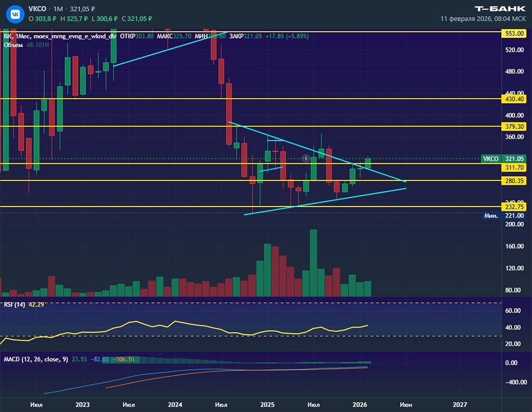Image resolution: width=532 pixels, height=412 pixels.
Task: Click the Мин. 221.00 minimum label
Action: point(504,216)
